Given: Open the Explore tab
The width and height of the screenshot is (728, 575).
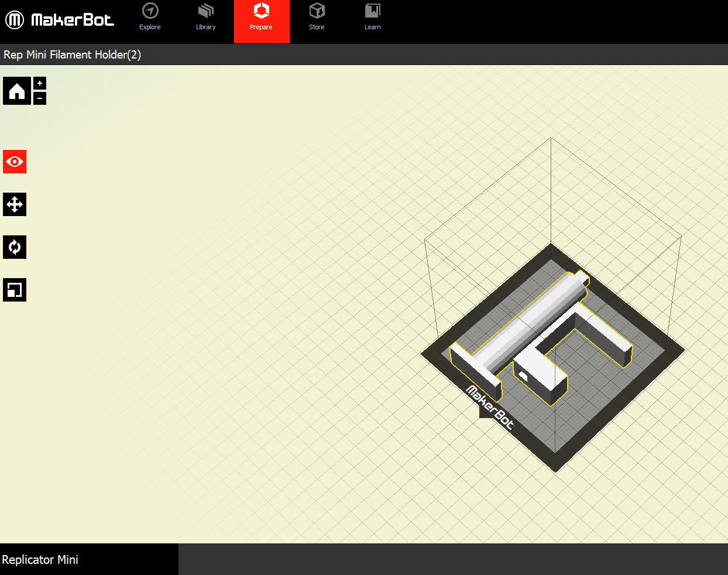Looking at the screenshot, I should point(150,17).
